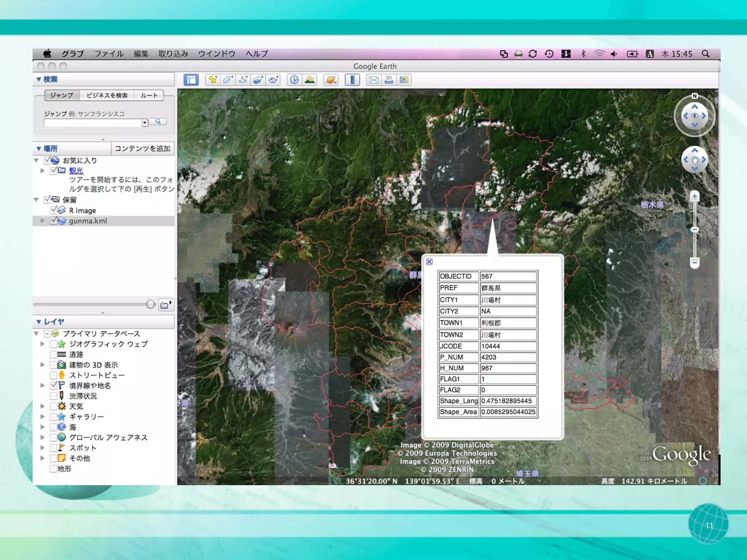This screenshot has width=747, height=560.
Task: Open the 観光 folder link
Action: click(76, 170)
